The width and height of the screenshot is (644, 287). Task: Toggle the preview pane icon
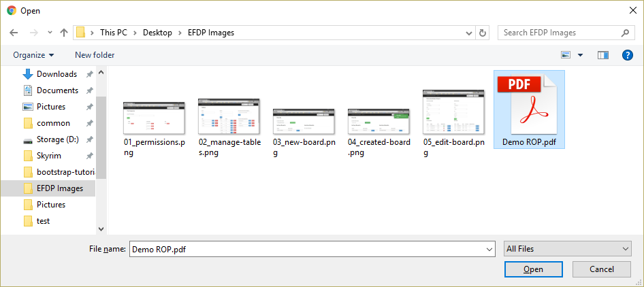point(602,55)
